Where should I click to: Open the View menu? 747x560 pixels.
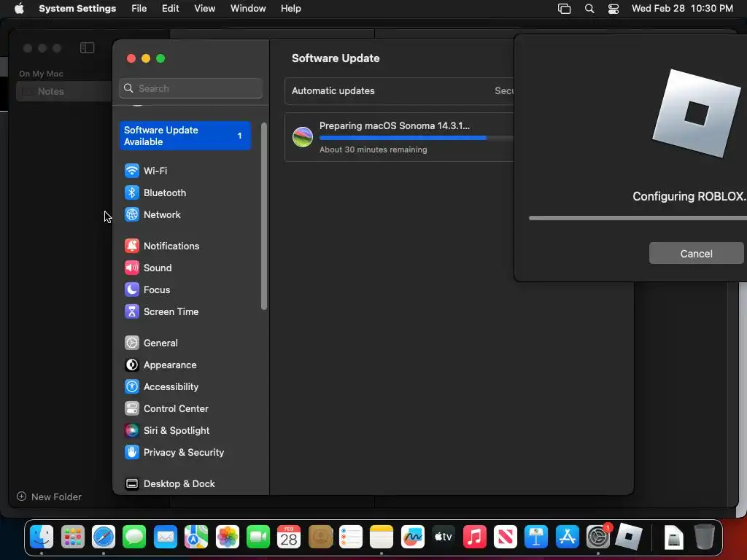click(204, 9)
